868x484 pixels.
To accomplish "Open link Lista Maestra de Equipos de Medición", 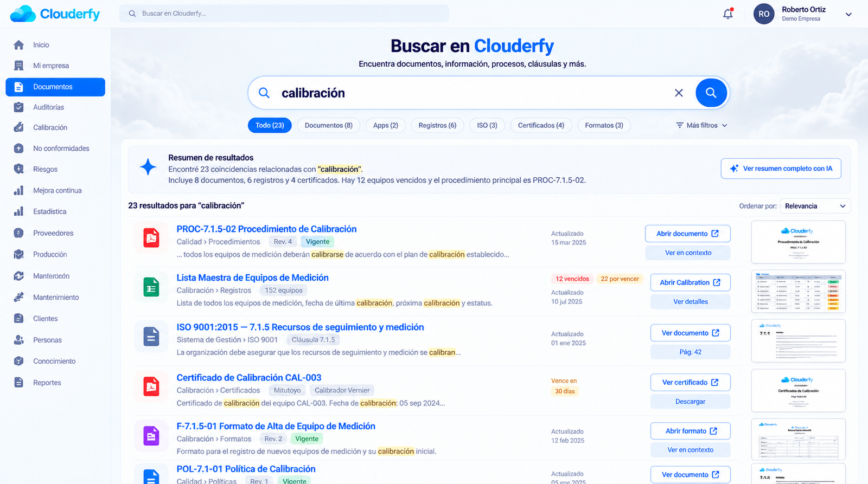I will point(252,278).
